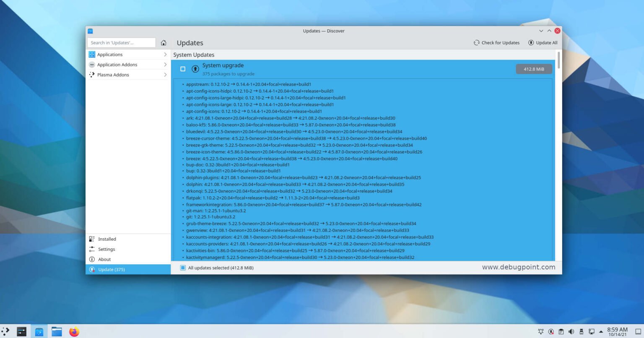Expand the Plasma Addons chevron
Viewport: 644px width, 338px height.
(x=165, y=75)
